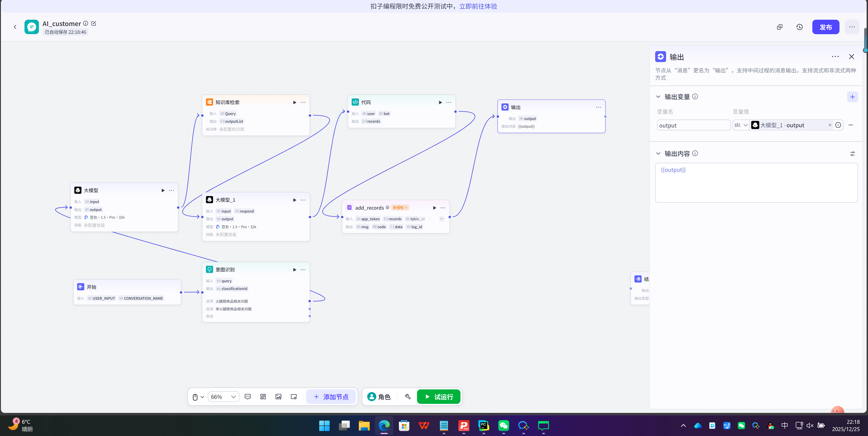The image size is (868, 436).
Task: Open the comment icon in bottom toolbar
Action: coord(248,397)
